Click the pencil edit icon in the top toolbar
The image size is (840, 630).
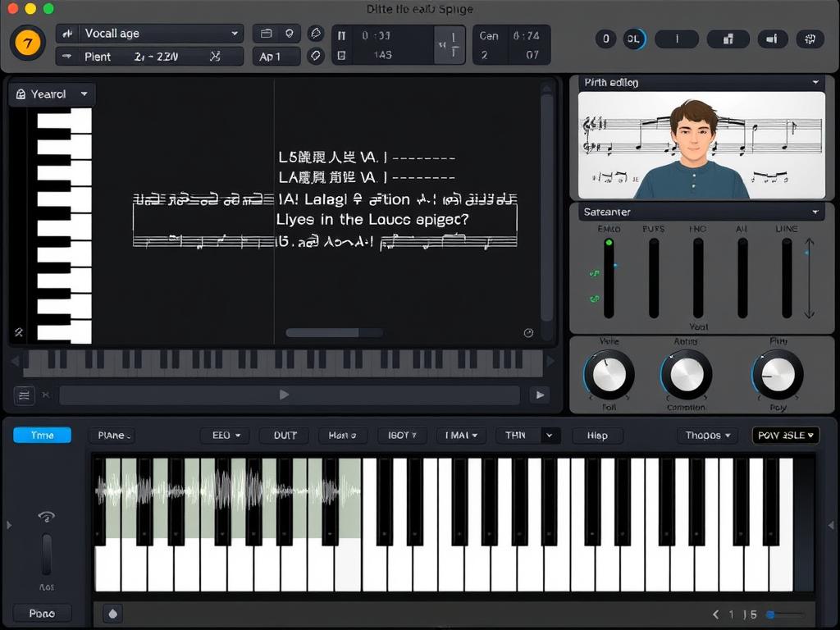pyautogui.click(x=316, y=34)
